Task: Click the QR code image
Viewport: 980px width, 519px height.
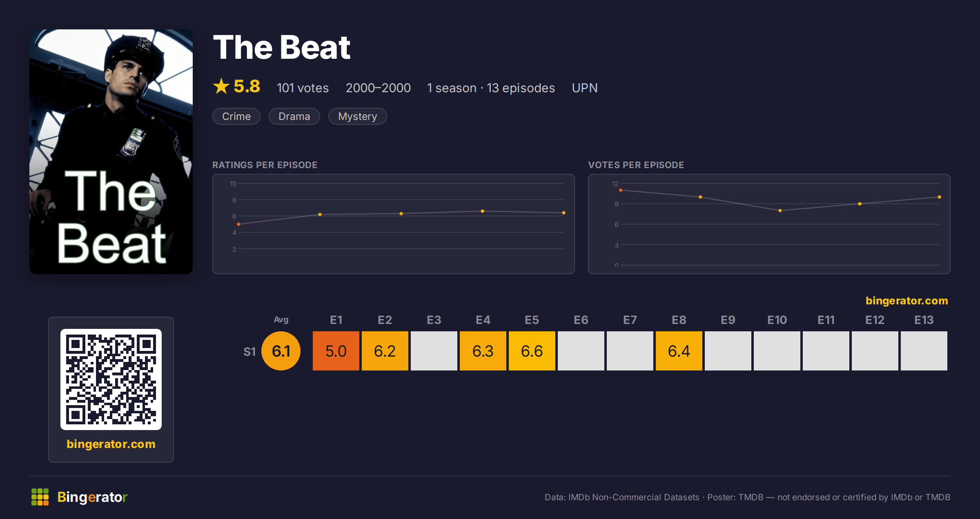Action: click(x=111, y=379)
